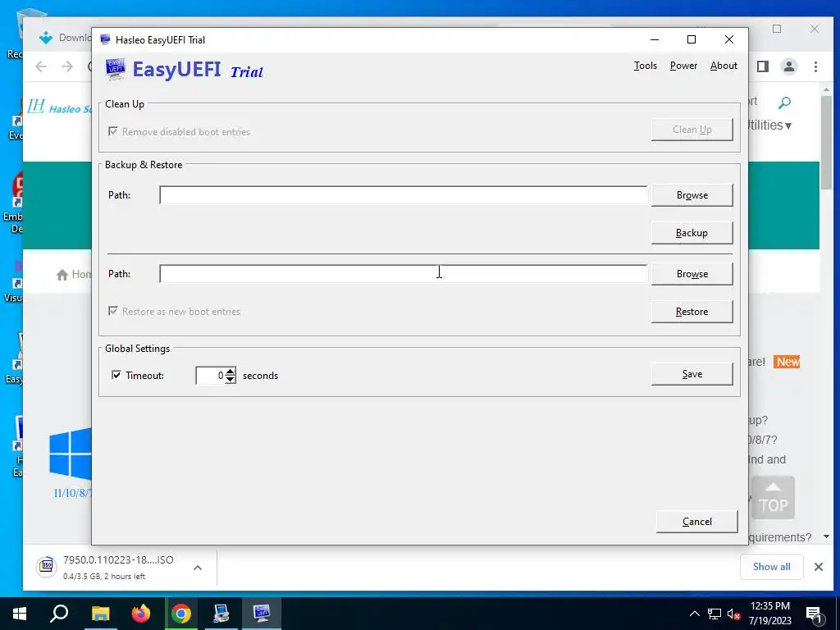Viewport: 840px width, 630px height.
Task: Save the Global Settings
Action: pyautogui.click(x=692, y=374)
